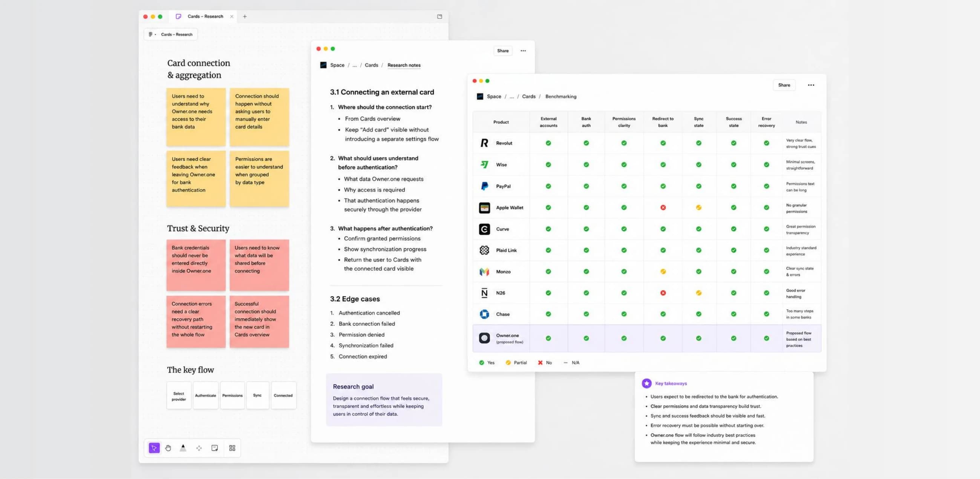Click Share in Research notes window
The height and width of the screenshot is (479, 980).
(x=502, y=51)
